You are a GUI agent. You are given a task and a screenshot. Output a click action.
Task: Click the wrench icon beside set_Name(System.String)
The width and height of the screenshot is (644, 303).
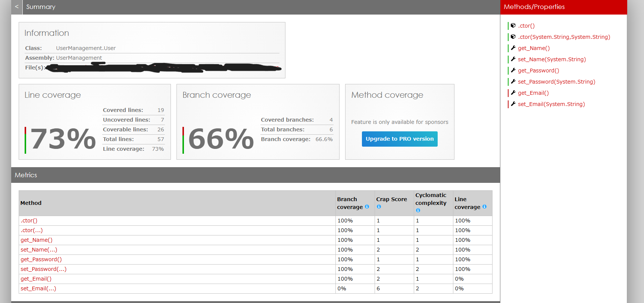pos(513,59)
